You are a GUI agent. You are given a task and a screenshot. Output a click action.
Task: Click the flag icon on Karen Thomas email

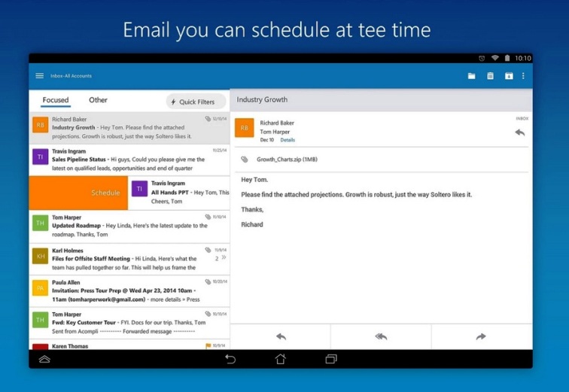tap(208, 345)
